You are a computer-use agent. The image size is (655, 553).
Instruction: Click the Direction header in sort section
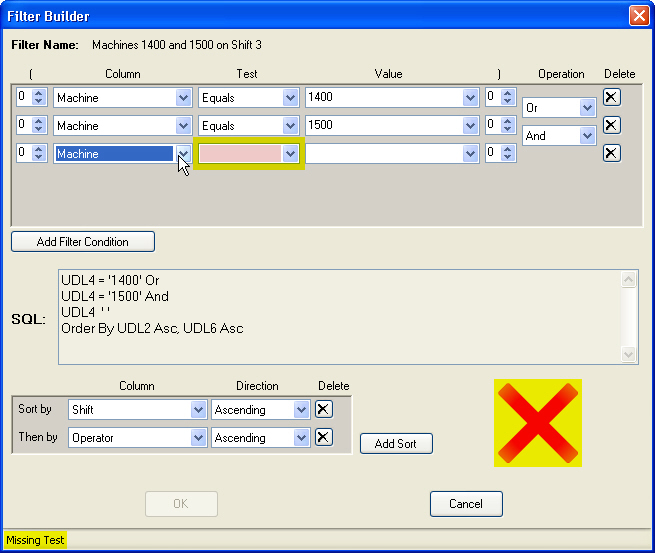click(257, 386)
